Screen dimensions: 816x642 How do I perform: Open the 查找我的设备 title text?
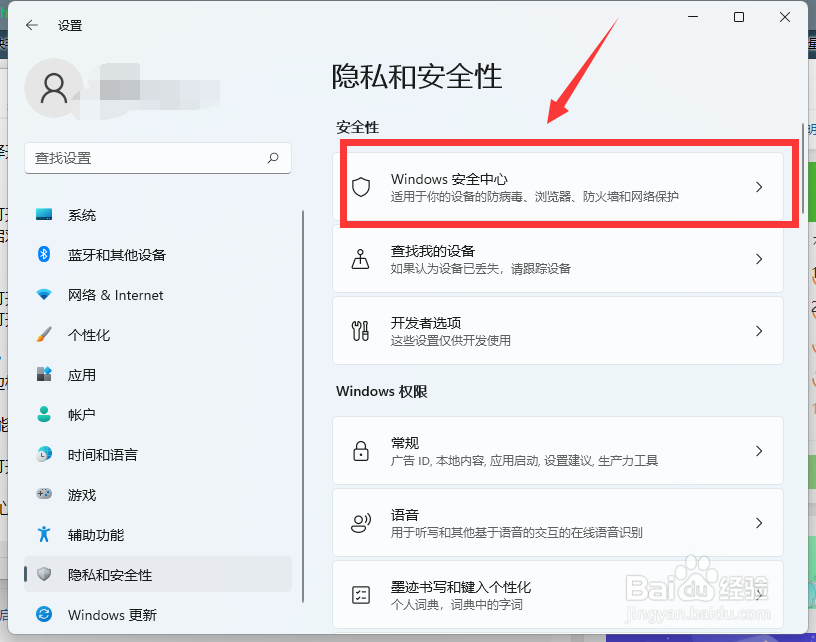click(x=432, y=251)
